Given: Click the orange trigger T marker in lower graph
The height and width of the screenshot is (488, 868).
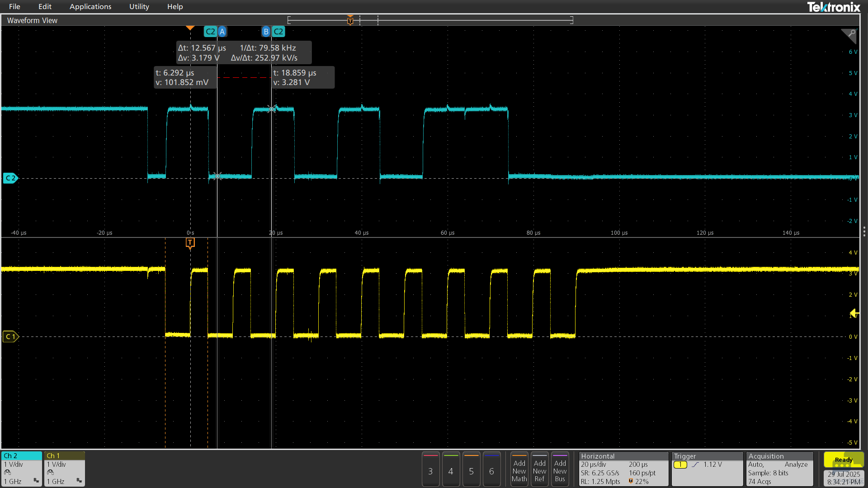Looking at the screenshot, I should pos(190,243).
